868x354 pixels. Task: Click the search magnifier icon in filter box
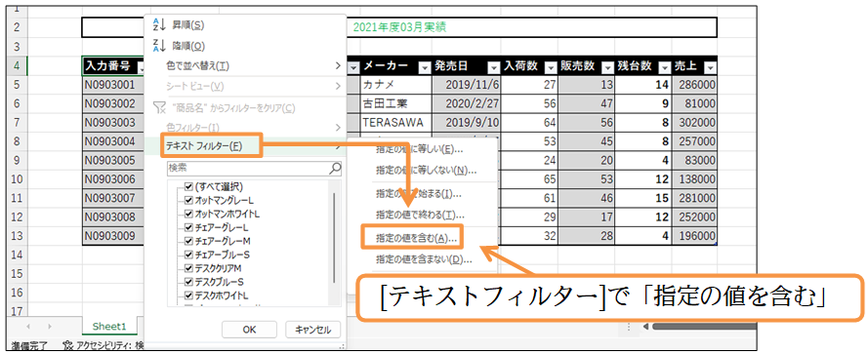[x=334, y=168]
